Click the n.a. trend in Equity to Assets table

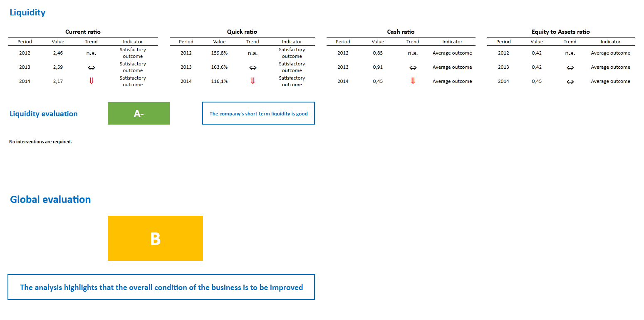[x=570, y=53]
